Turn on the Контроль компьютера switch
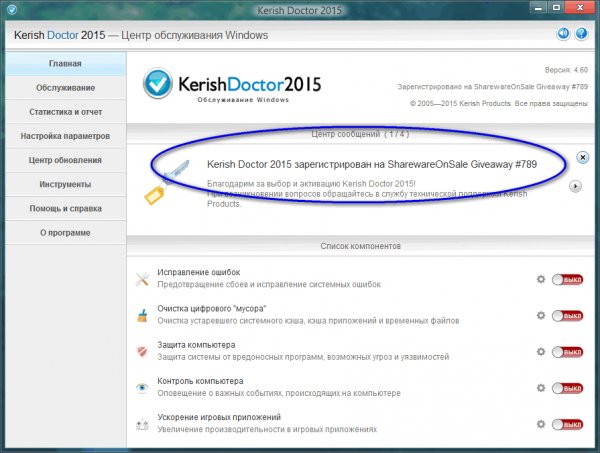600x453 pixels. (567, 388)
